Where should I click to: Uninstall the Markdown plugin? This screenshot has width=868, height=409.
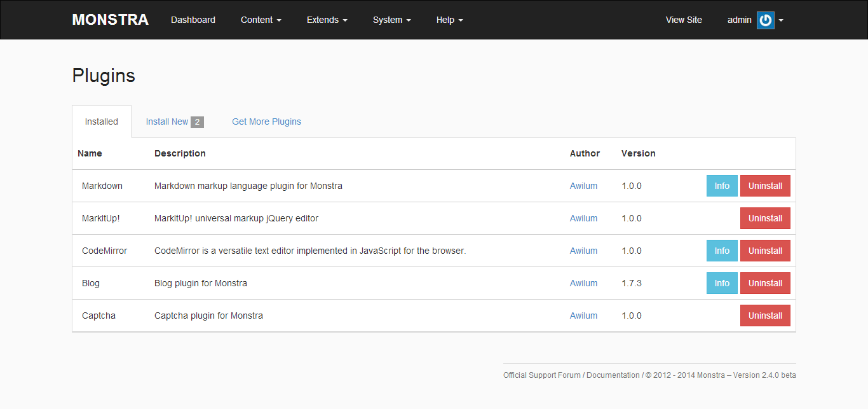tap(765, 186)
